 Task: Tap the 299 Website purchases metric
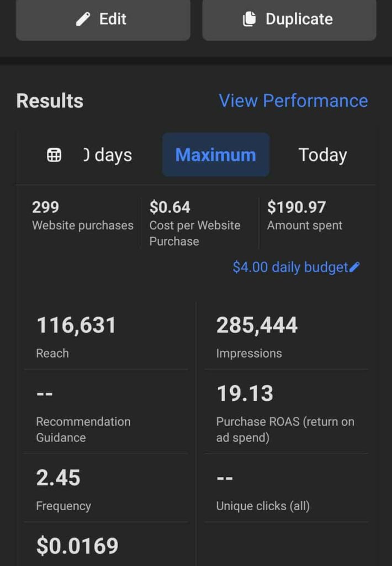(x=82, y=216)
